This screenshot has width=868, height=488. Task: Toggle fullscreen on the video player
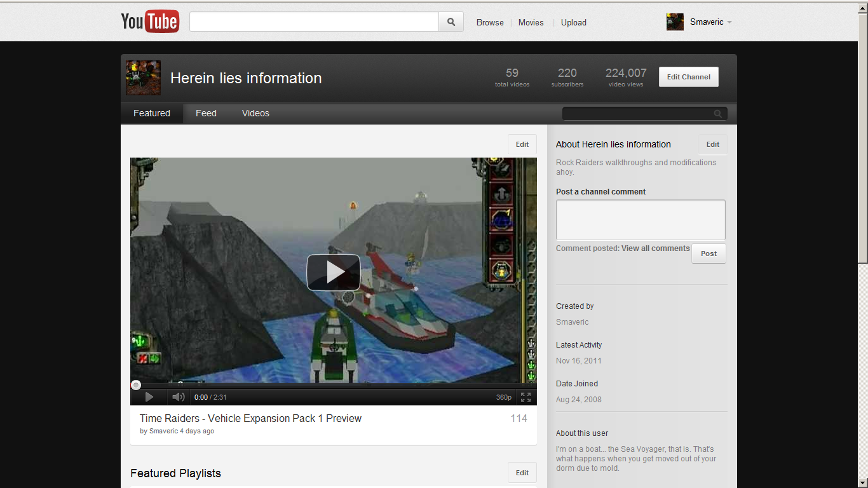point(526,397)
